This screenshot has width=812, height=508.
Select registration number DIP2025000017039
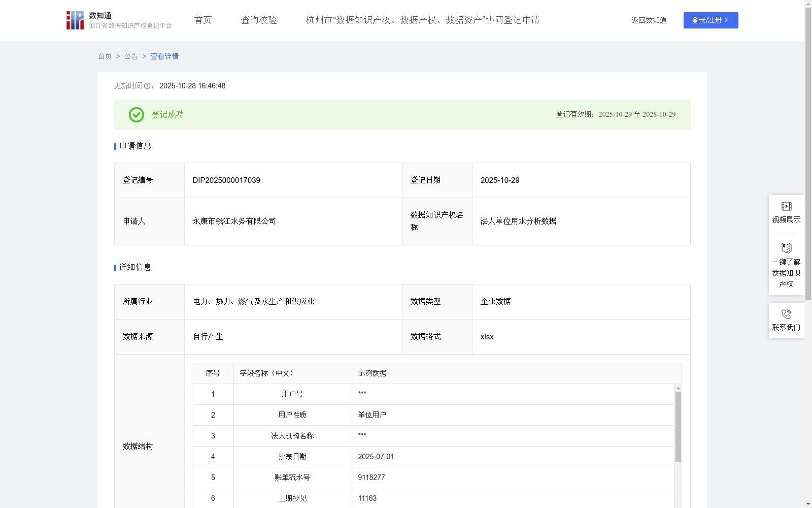click(226, 180)
